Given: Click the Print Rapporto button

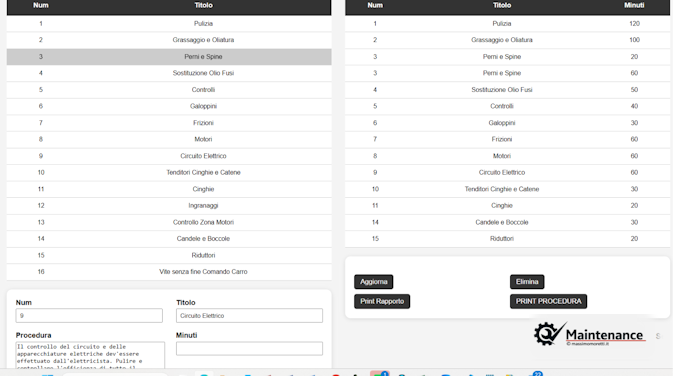Looking at the screenshot, I should pyautogui.click(x=382, y=301).
